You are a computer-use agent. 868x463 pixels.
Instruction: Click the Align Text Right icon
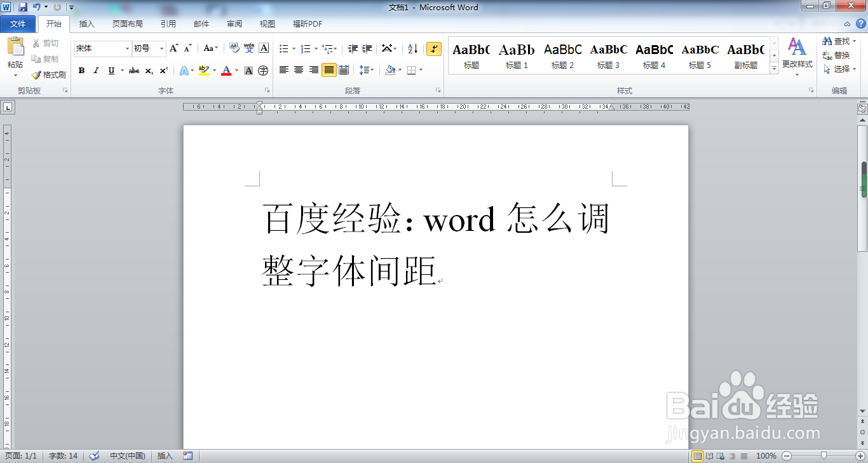(313, 70)
